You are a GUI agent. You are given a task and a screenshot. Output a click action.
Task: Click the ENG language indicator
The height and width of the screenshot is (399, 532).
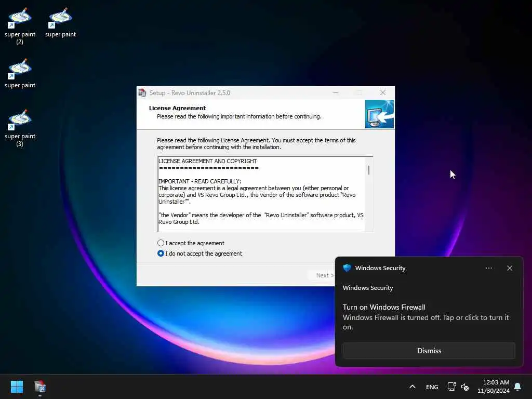tap(432, 387)
